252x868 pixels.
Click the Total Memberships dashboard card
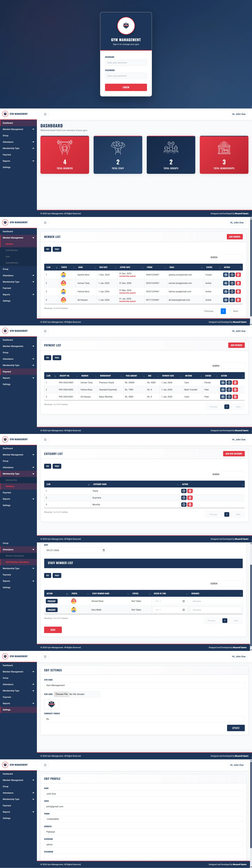coord(224,155)
